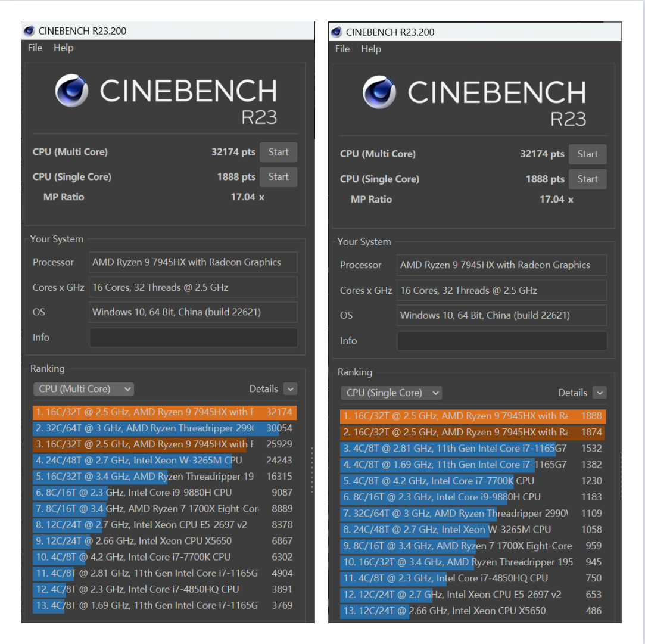Select i7-4850HQ row scoring 750
This screenshot has width=645, height=644.
[473, 578]
